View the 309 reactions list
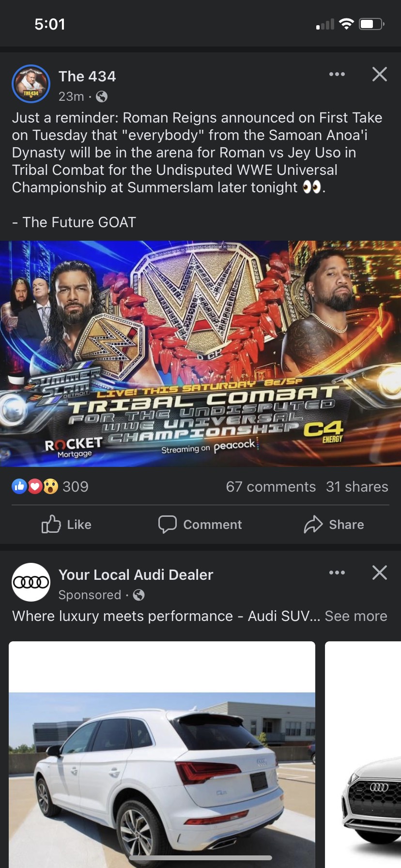401x868 pixels. (x=50, y=486)
